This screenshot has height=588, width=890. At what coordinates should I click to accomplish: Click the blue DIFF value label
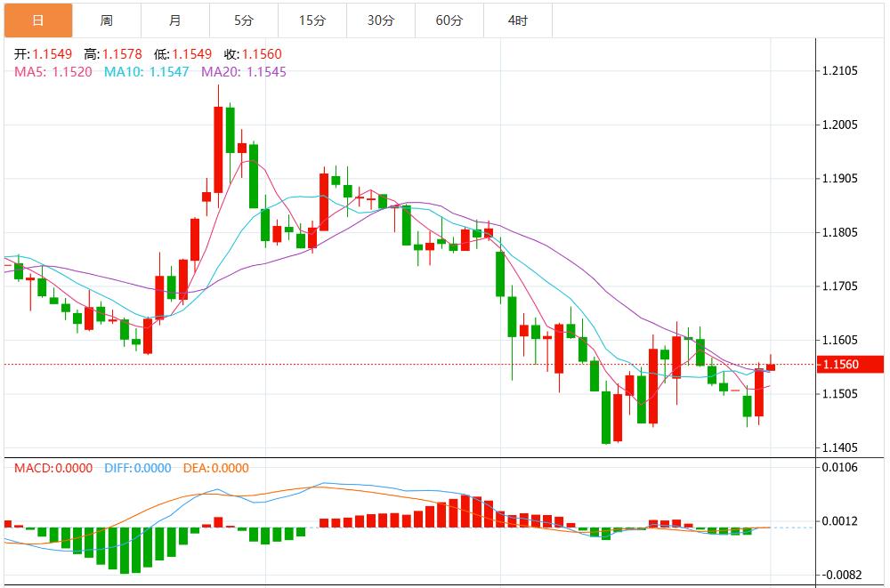137,468
